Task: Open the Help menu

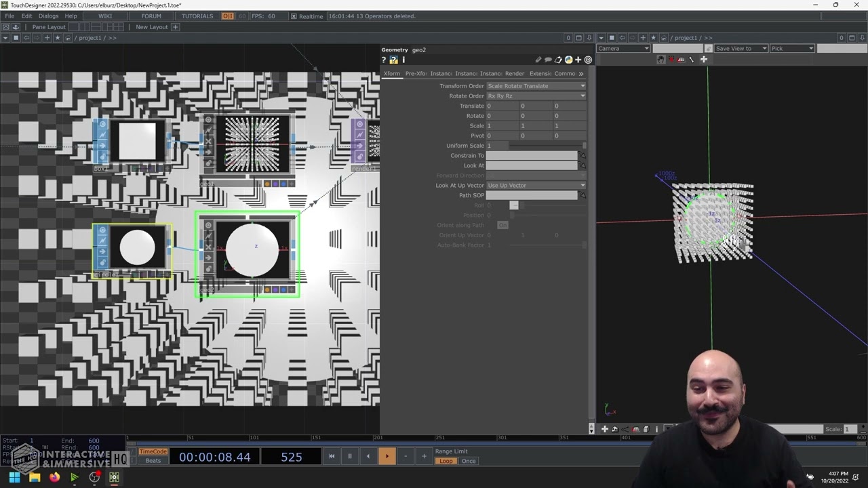Action: tap(71, 16)
